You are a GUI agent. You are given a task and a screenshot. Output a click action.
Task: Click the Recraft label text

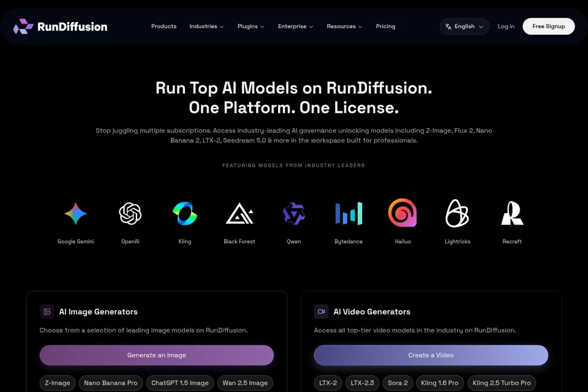pos(512,241)
